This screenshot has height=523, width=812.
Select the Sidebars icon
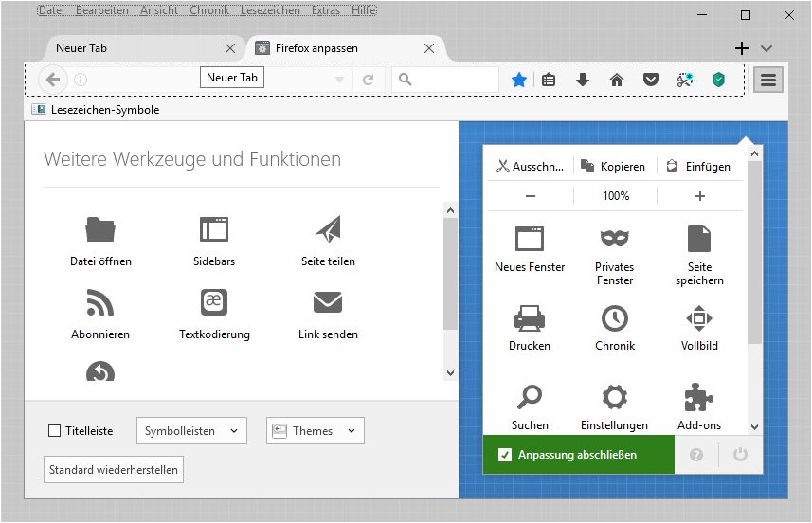(214, 229)
